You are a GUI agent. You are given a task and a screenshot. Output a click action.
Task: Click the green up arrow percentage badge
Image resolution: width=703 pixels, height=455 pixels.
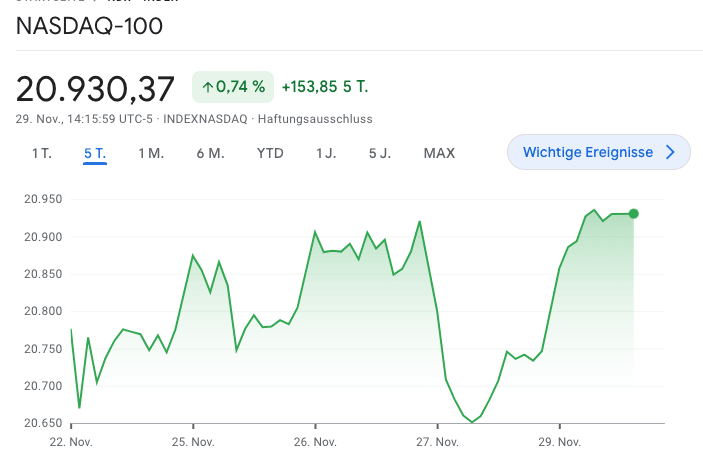(x=233, y=87)
